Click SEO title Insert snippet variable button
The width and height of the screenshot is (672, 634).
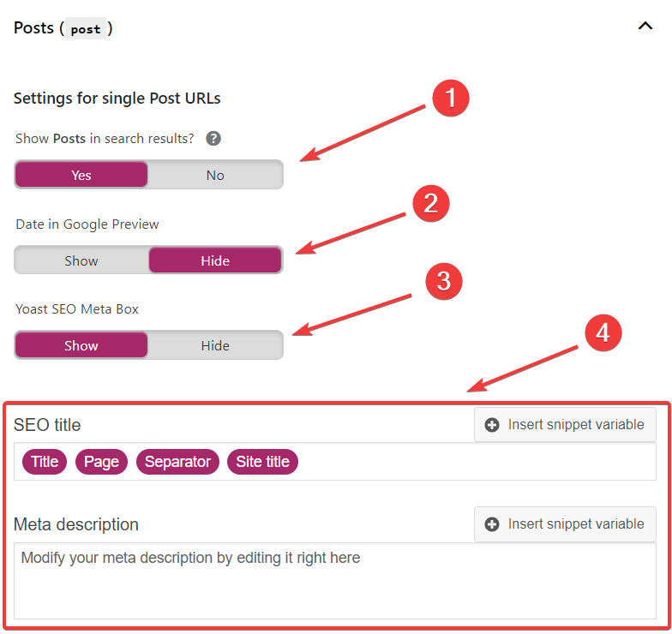tap(565, 424)
